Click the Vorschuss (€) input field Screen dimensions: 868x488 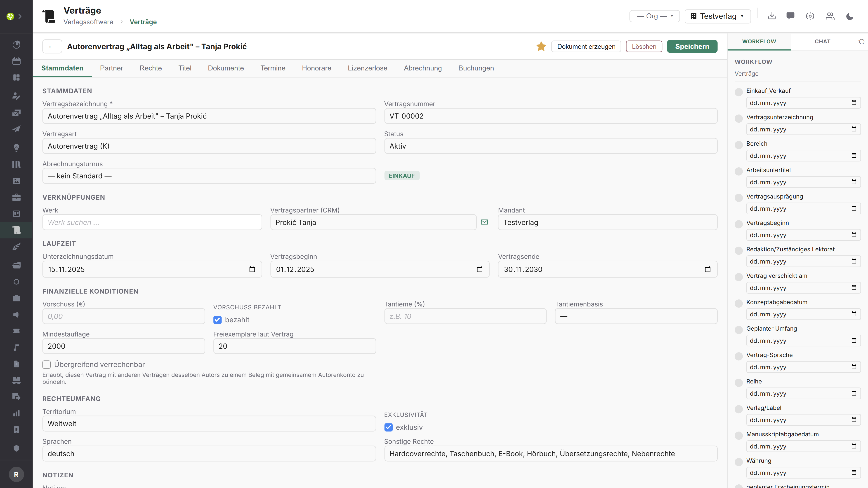click(x=124, y=316)
